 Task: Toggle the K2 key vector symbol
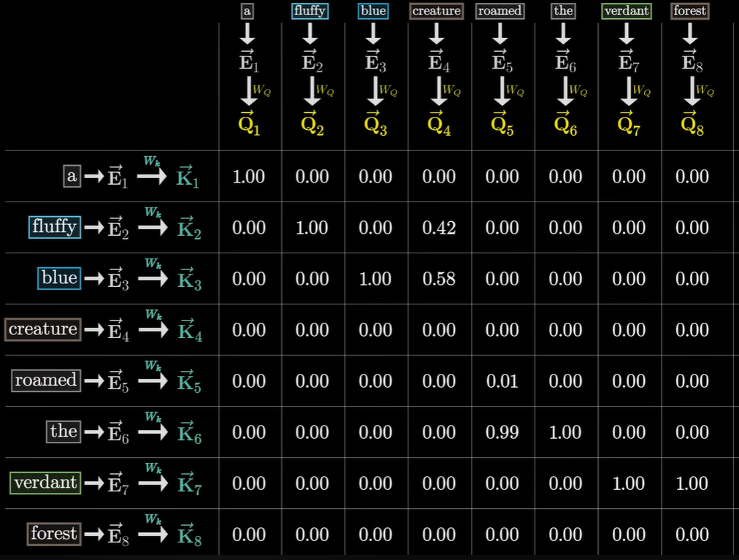188,227
